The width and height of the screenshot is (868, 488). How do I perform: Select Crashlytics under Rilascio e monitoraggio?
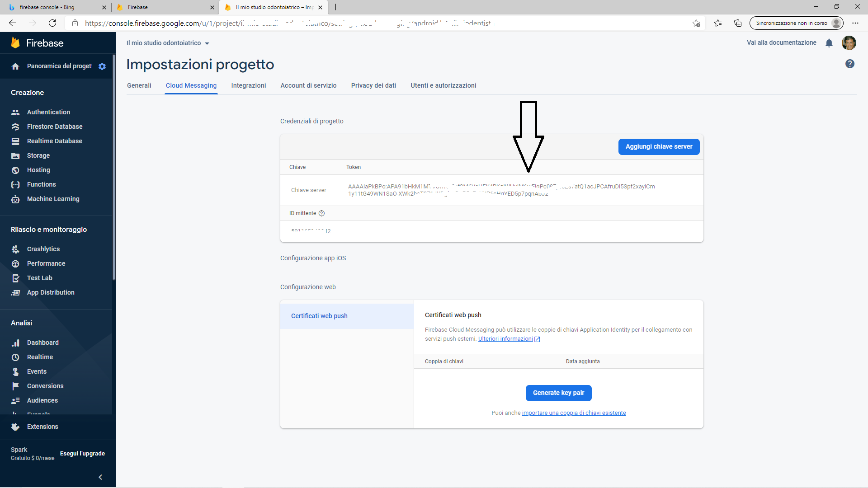43,249
